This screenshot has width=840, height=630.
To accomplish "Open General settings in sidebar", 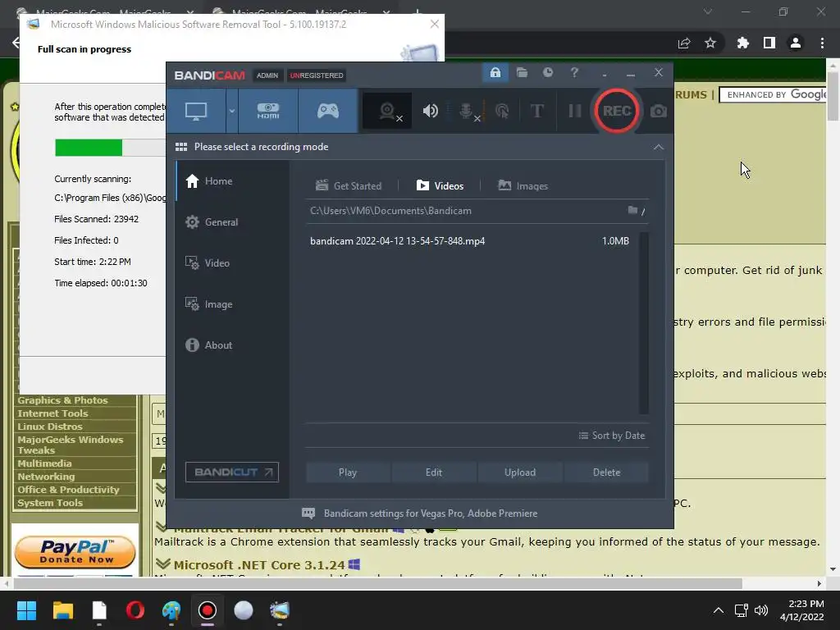I will pos(232,221).
